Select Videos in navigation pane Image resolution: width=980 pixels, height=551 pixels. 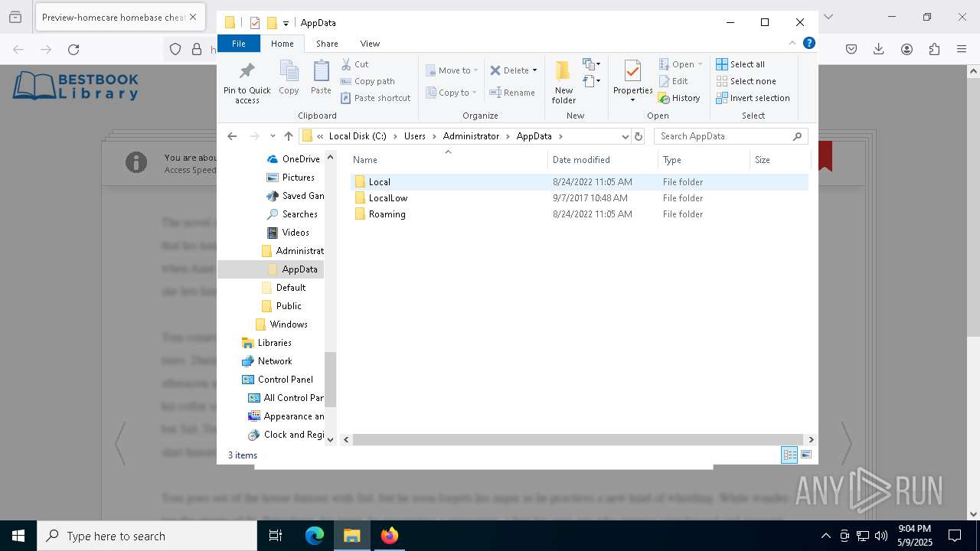[288, 233]
